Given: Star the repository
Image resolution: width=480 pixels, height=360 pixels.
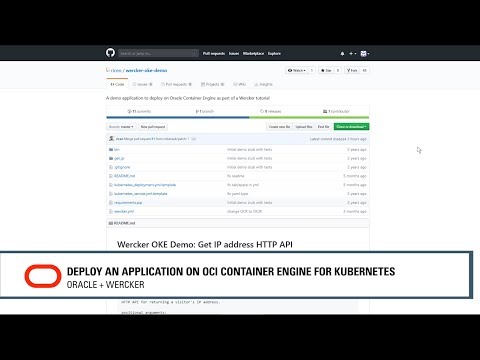Looking at the screenshot, I should tap(326, 70).
